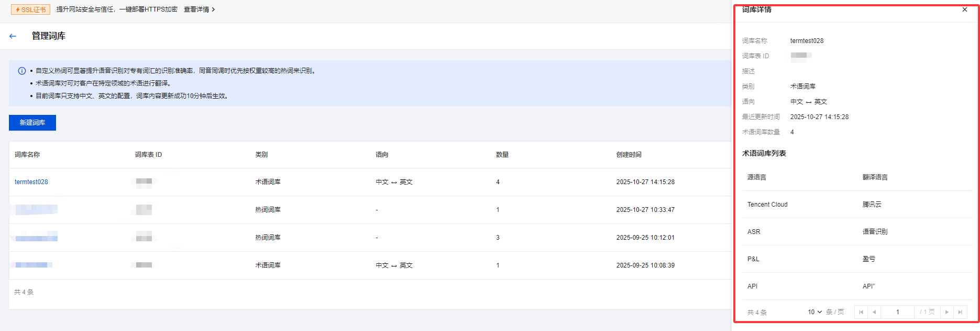The height and width of the screenshot is (331, 980).
Task: Click the 词库名称 column header
Action: pyautogui.click(x=27, y=155)
